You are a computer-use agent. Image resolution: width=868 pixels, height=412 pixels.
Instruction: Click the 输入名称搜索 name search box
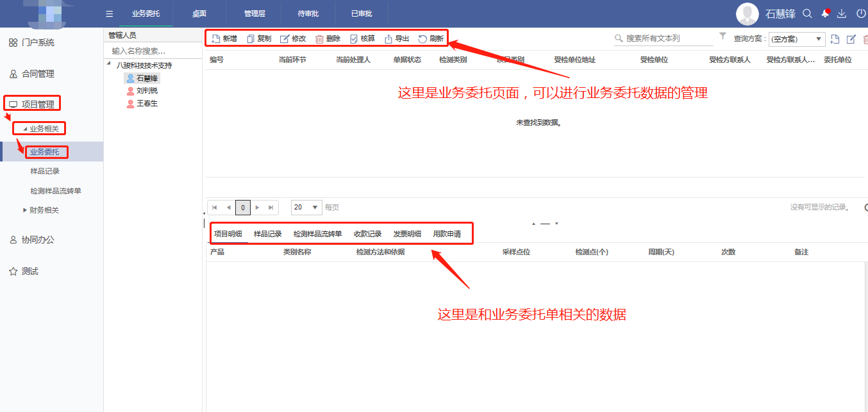153,51
